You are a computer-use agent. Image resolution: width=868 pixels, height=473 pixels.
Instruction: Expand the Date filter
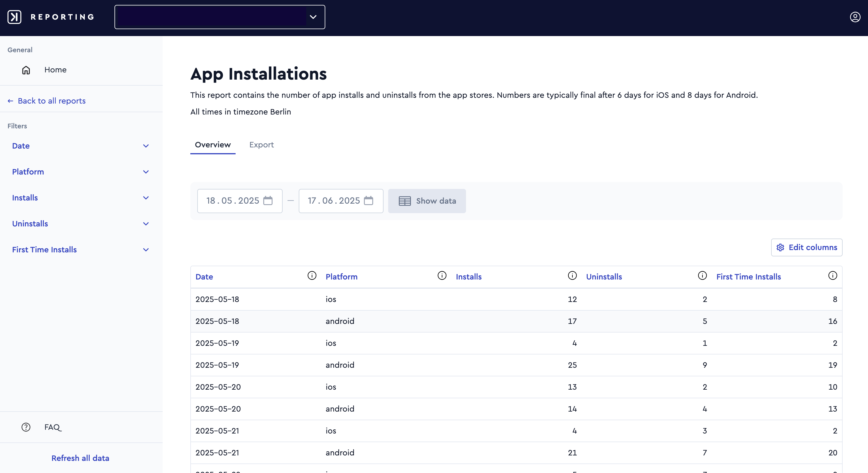coord(81,146)
